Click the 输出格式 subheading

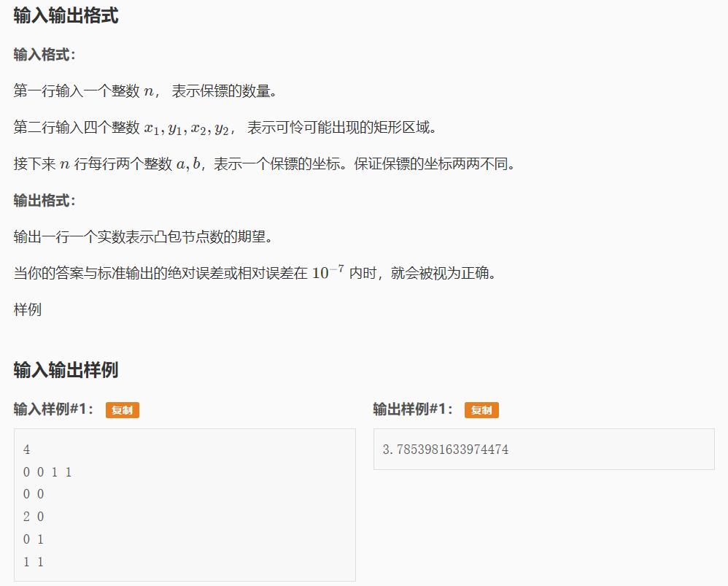tap(44, 201)
